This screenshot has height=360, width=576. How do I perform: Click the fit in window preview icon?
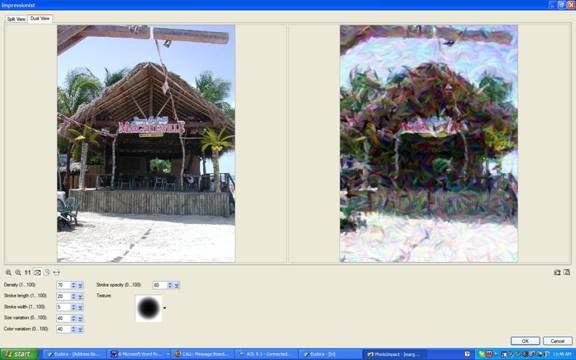[x=37, y=273]
